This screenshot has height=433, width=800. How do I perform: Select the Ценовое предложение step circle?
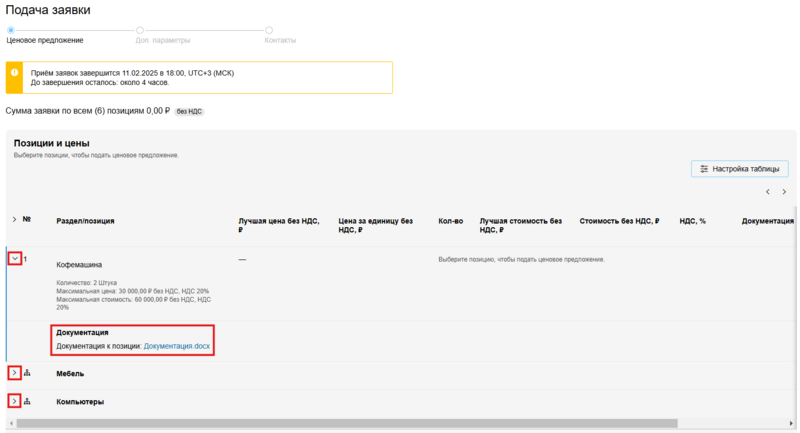pyautogui.click(x=11, y=30)
